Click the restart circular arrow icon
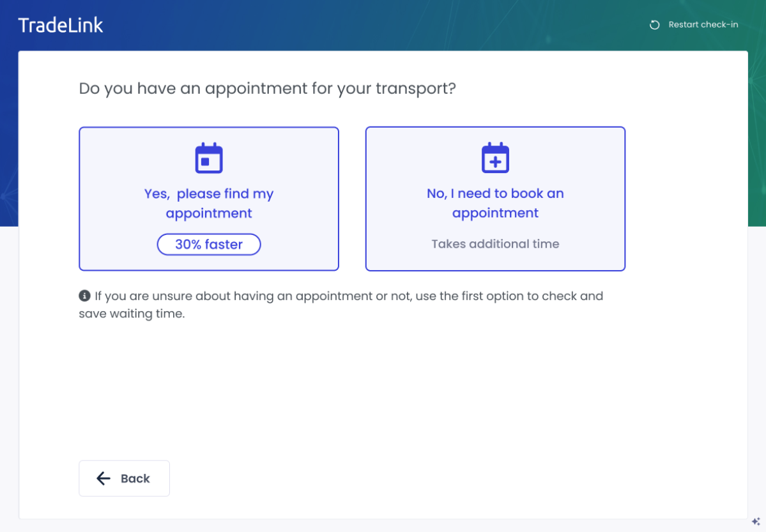Viewport: 766px width, 532px height. (654, 25)
